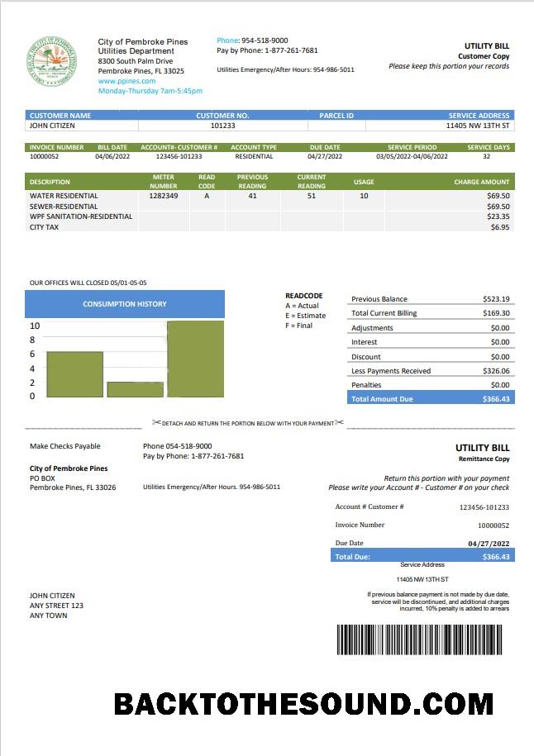
Task: Click the CONSUMPTION HISTORY header
Action: 125,304
